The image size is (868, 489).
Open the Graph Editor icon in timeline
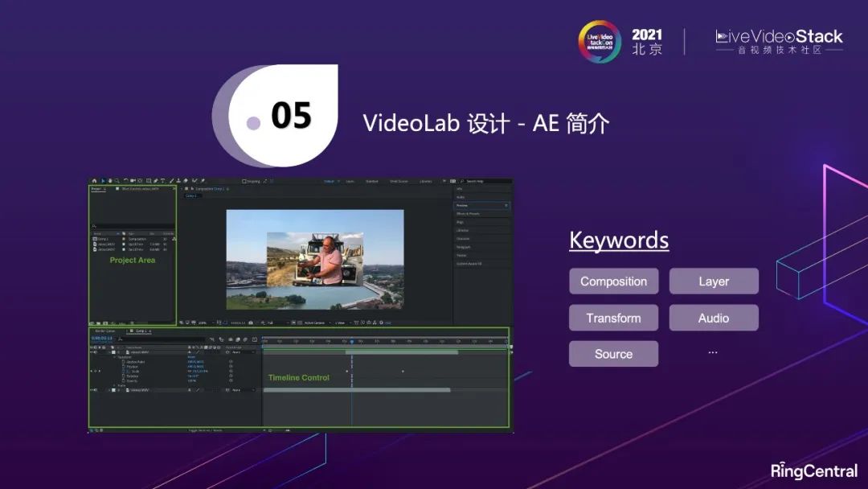click(x=255, y=339)
